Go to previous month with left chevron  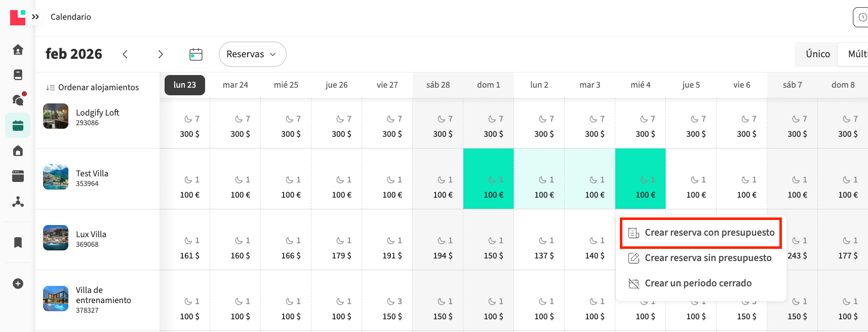click(x=125, y=54)
